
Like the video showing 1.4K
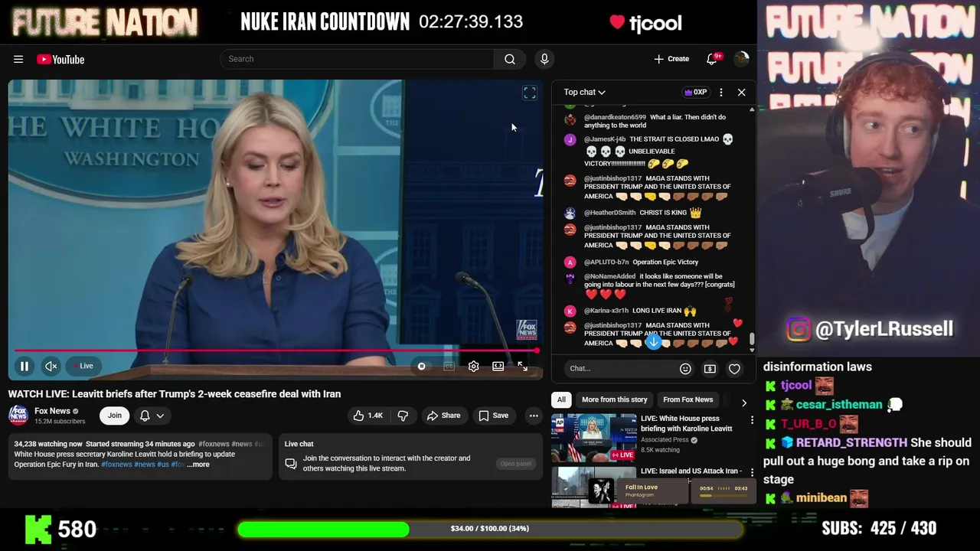pyautogui.click(x=367, y=416)
